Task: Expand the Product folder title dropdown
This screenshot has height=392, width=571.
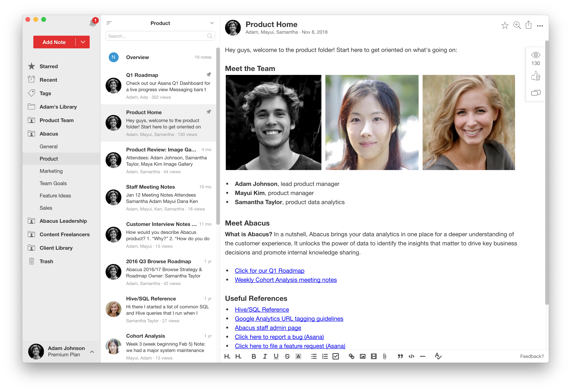Action: 212,23
